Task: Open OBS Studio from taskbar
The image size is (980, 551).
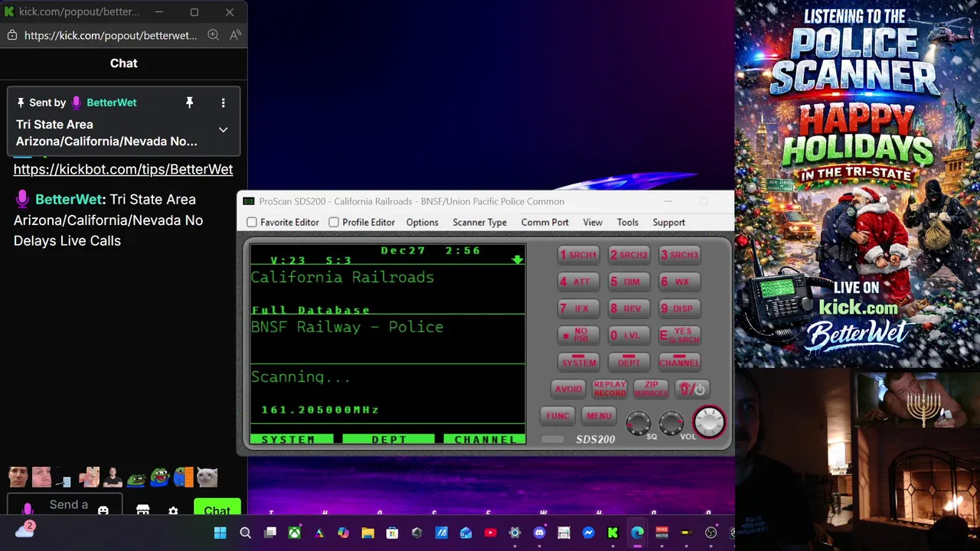Action: (x=710, y=533)
